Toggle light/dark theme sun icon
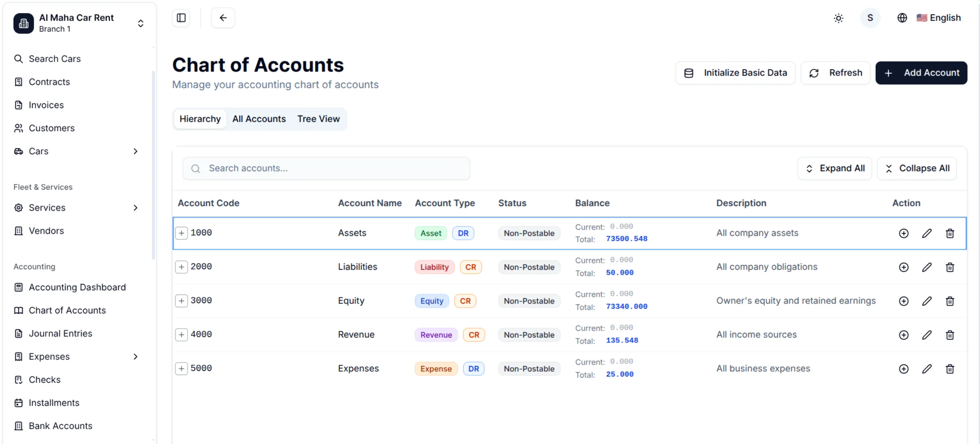 (x=838, y=18)
